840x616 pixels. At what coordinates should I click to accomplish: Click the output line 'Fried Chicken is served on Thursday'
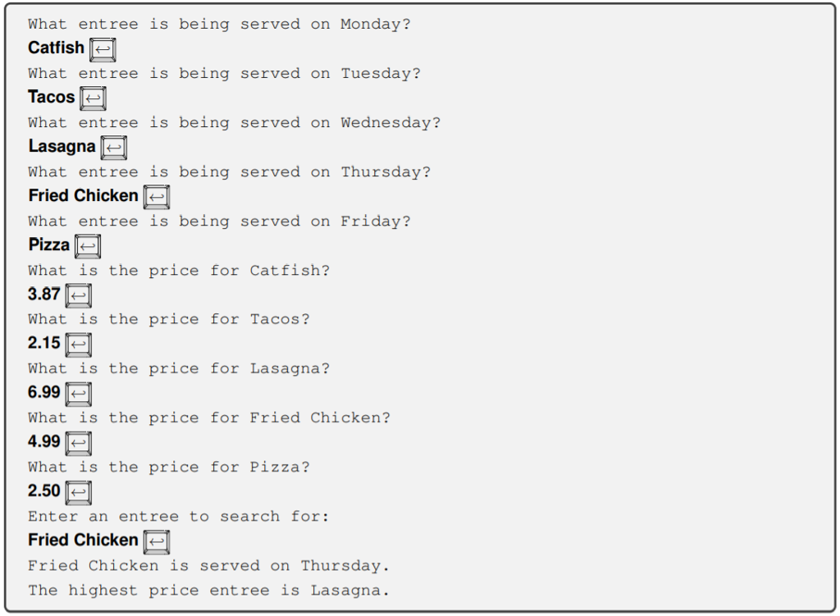208,566
